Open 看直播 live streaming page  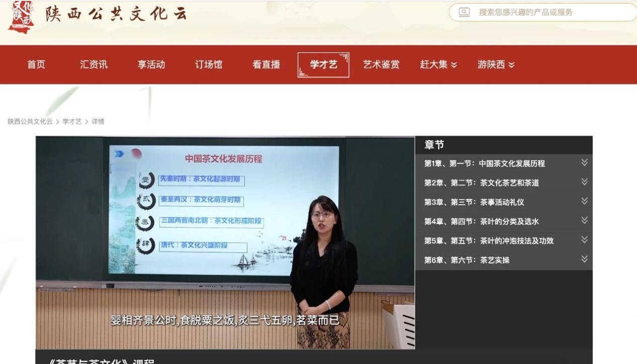[x=266, y=64]
